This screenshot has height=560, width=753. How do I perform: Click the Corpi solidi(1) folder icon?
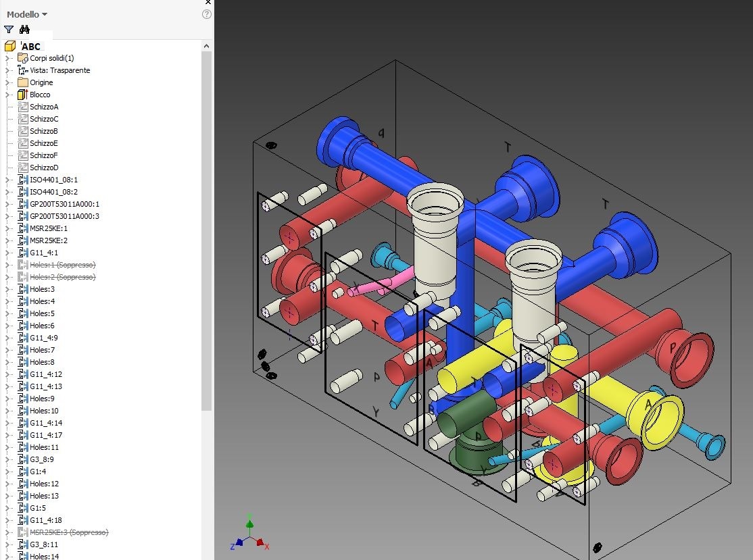pos(23,58)
